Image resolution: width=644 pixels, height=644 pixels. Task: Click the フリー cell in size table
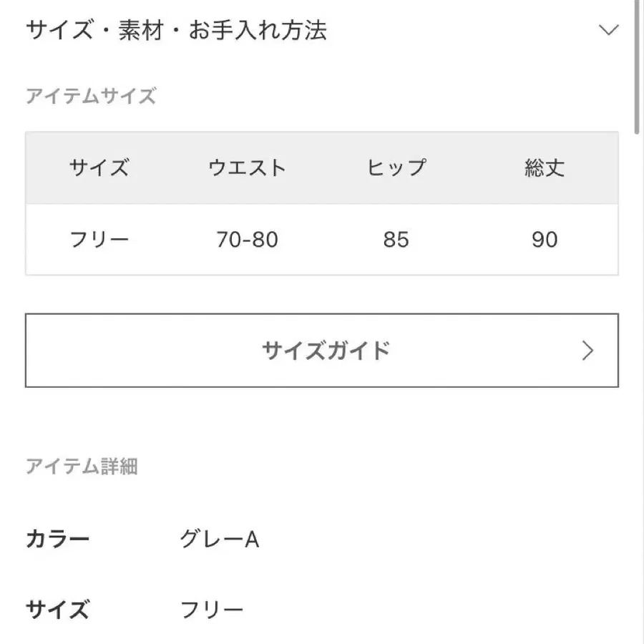[99, 239]
